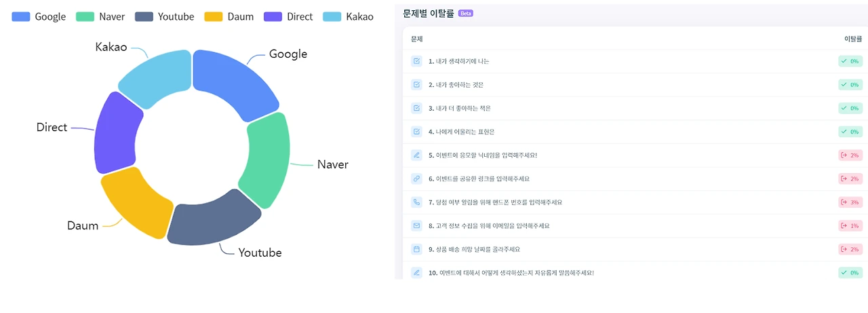Open question 7 about phone number
868x313 pixels.
pyautogui.click(x=495, y=202)
